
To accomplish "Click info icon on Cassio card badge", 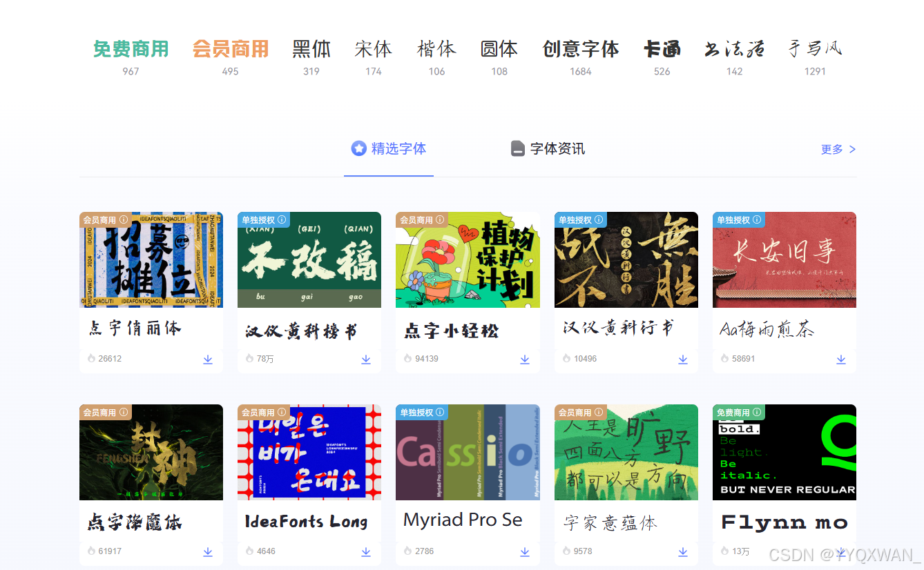I will [x=440, y=412].
